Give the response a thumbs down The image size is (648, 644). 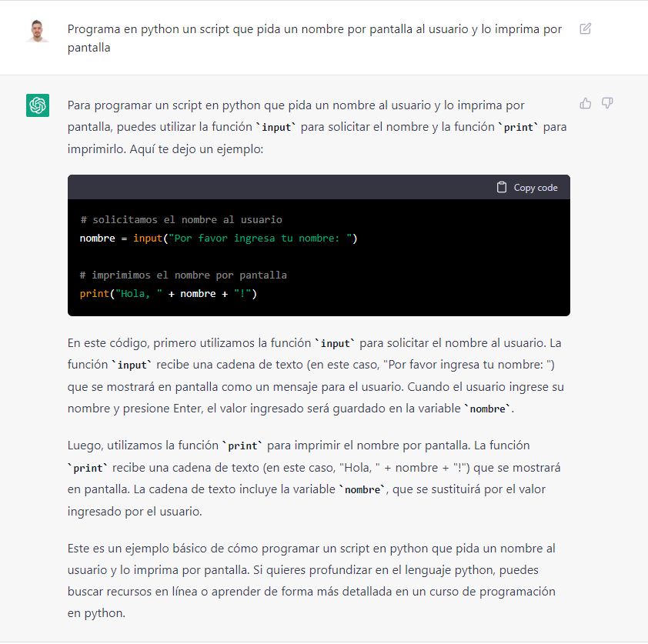[x=607, y=103]
